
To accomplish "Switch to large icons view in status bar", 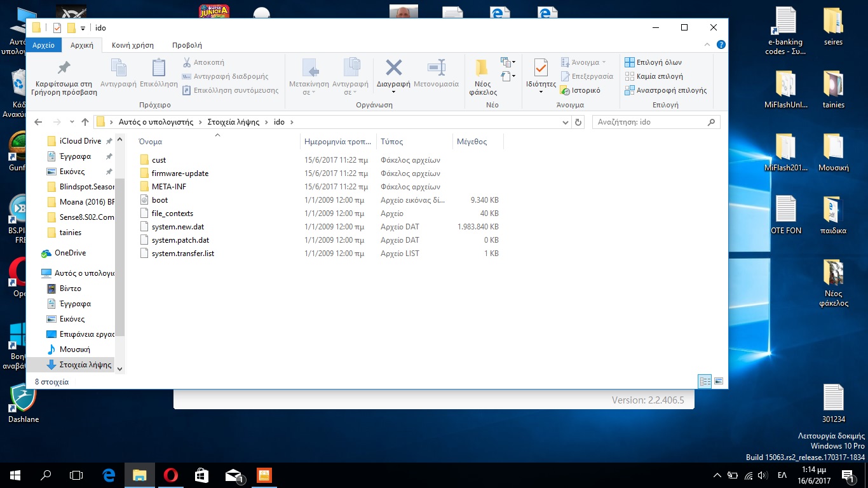I will (x=719, y=382).
